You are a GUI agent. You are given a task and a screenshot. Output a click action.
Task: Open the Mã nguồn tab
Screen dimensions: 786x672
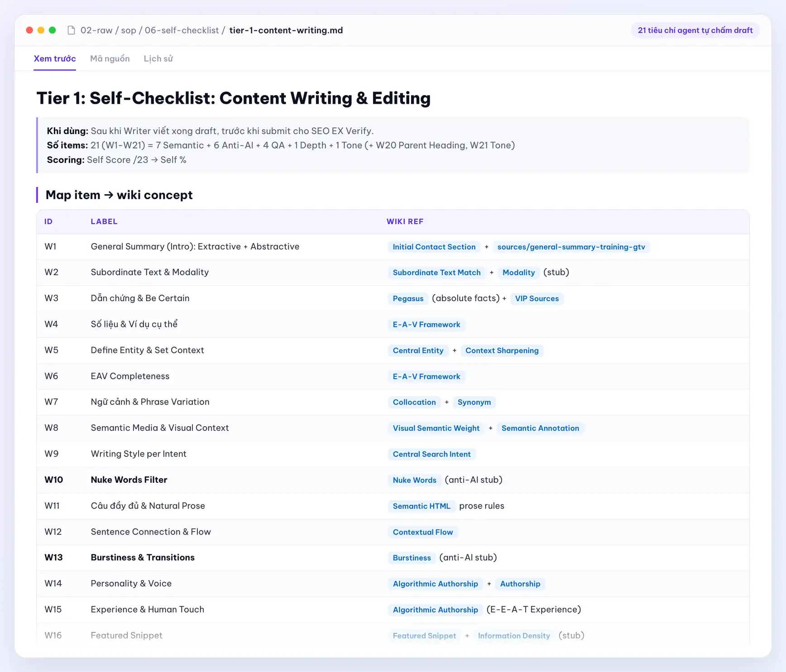(110, 58)
